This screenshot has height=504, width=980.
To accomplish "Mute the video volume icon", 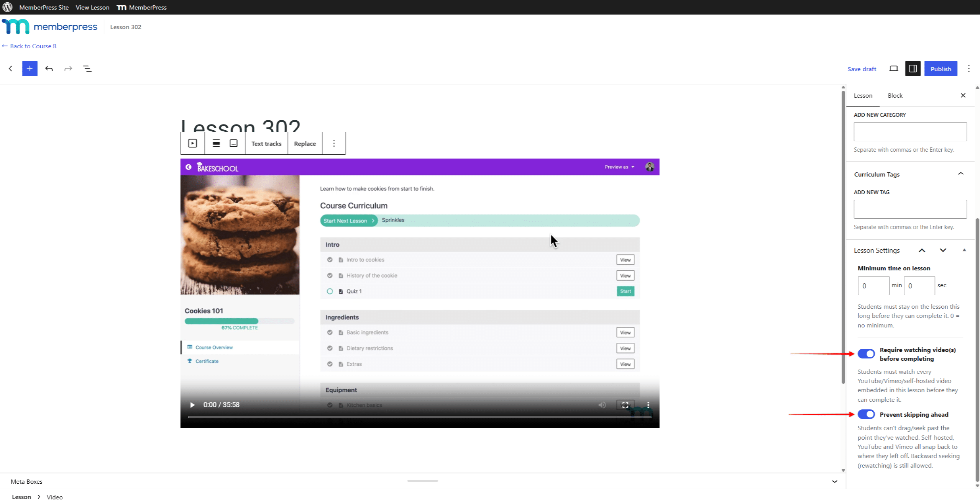I will coord(602,405).
